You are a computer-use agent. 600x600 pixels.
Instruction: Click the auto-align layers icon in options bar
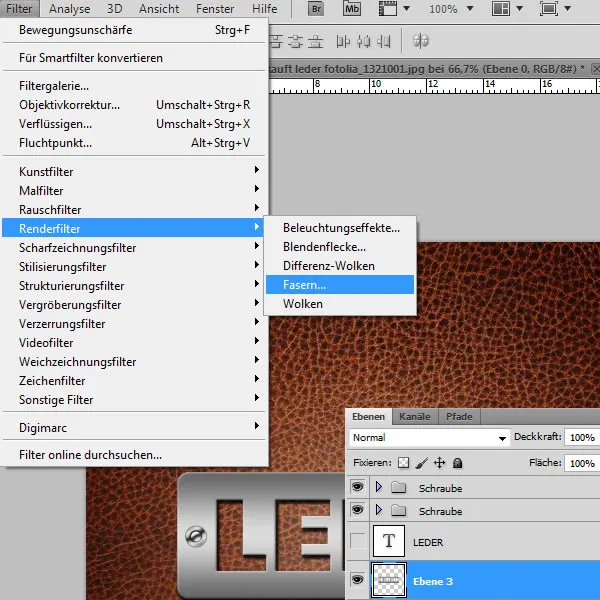pyautogui.click(x=421, y=42)
